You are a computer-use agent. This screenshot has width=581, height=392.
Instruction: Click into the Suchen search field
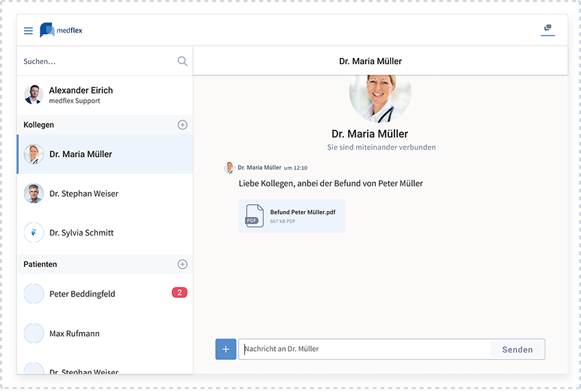[96, 61]
